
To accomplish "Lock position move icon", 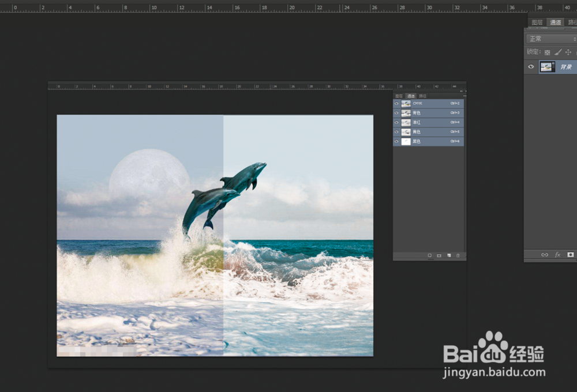I will click(x=568, y=52).
